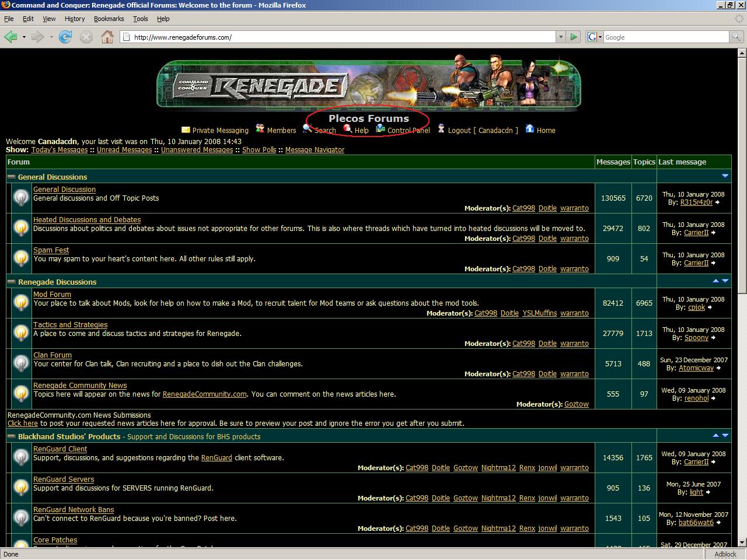Open the Unread Messages link

click(x=124, y=150)
